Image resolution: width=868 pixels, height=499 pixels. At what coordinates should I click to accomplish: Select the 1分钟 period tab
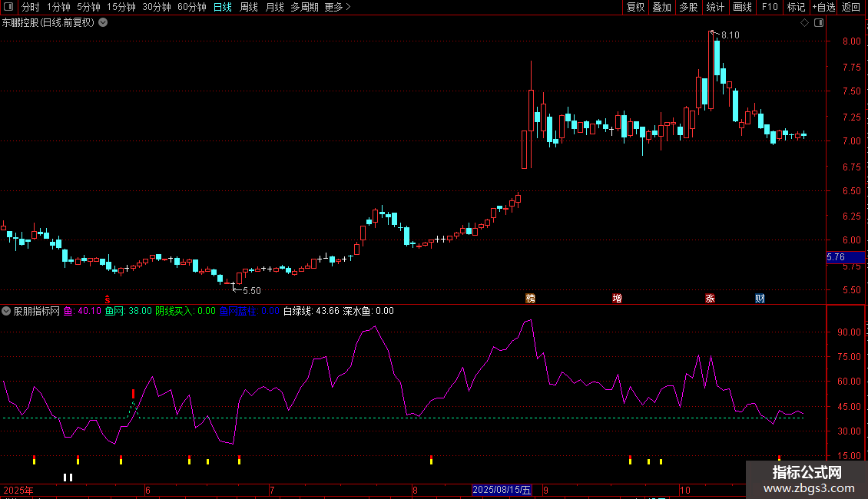tap(58, 7)
